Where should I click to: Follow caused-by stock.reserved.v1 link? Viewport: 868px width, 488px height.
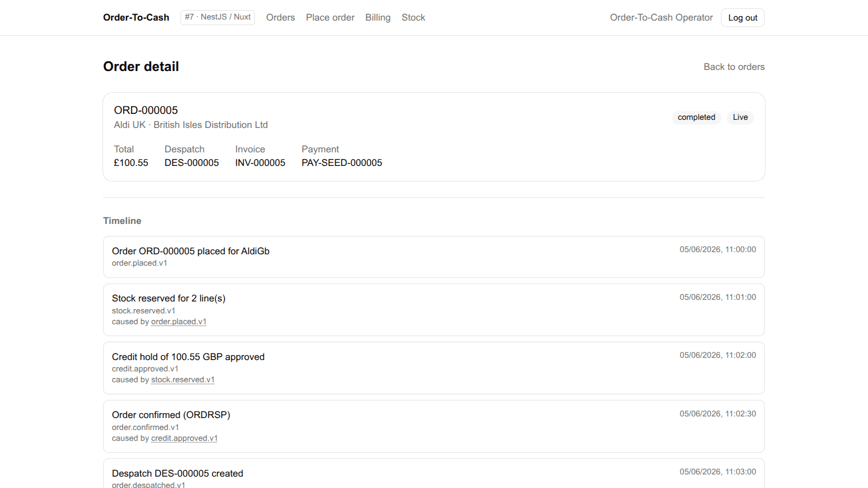[x=183, y=380]
